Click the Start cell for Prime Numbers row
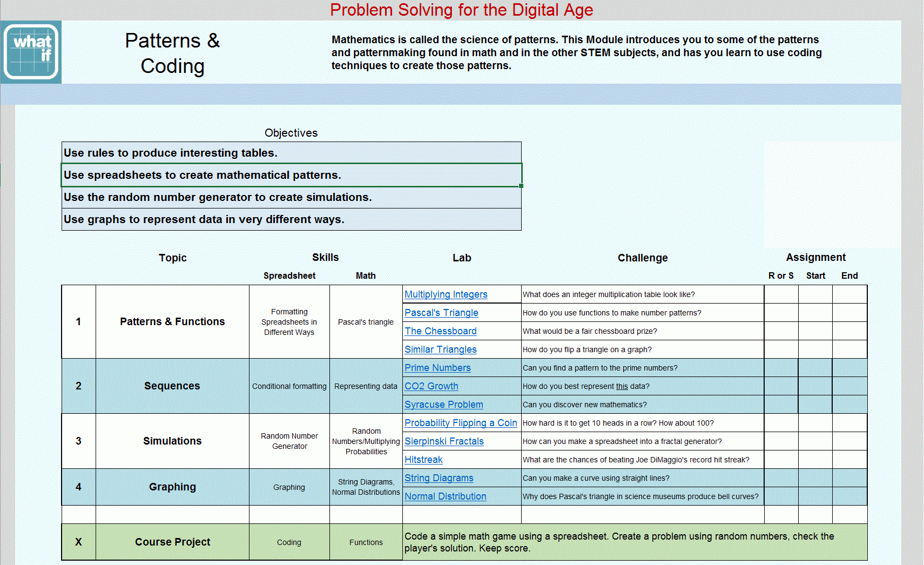The height and width of the screenshot is (565, 924). pyautogui.click(x=815, y=368)
